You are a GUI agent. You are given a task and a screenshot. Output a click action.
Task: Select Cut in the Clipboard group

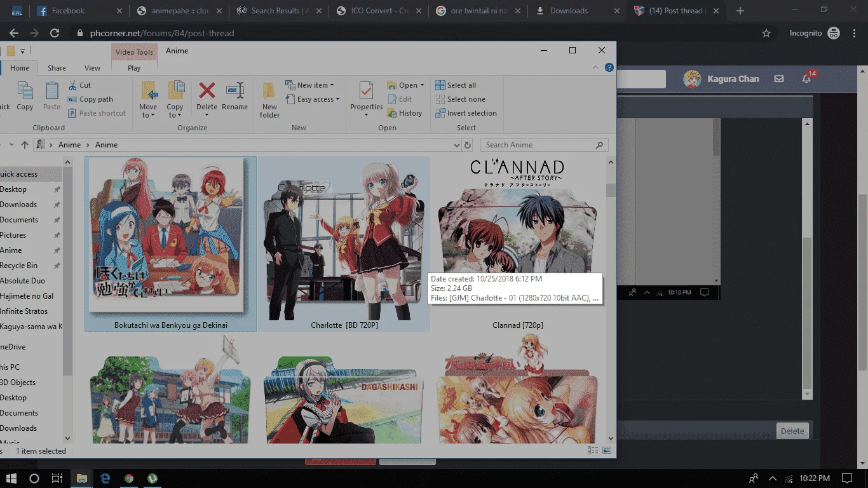pos(79,85)
